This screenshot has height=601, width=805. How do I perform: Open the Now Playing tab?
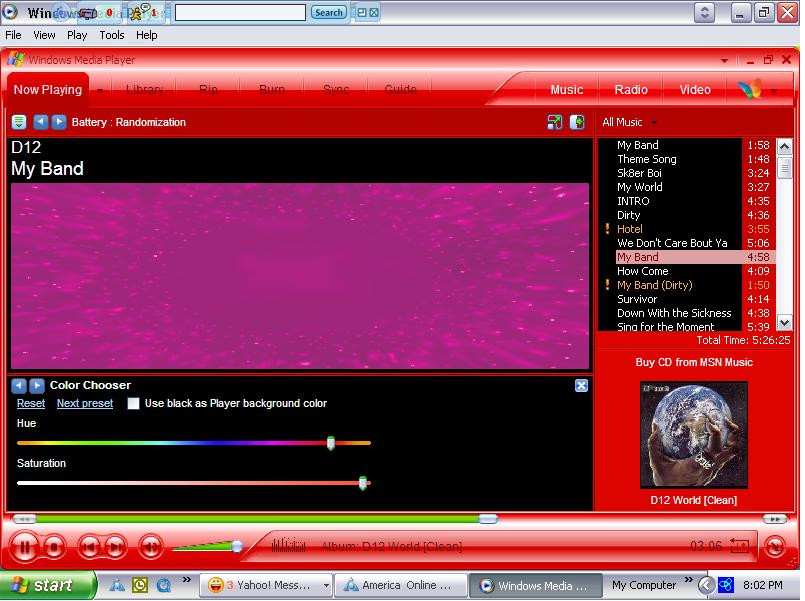tap(48, 90)
